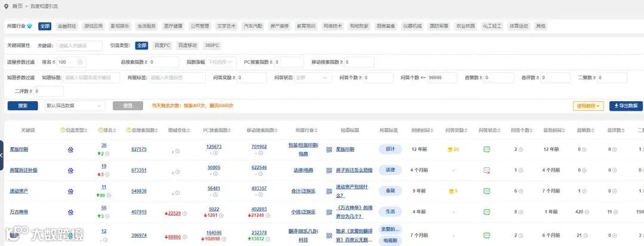Click the reward coin icon showing 5

[450, 191]
